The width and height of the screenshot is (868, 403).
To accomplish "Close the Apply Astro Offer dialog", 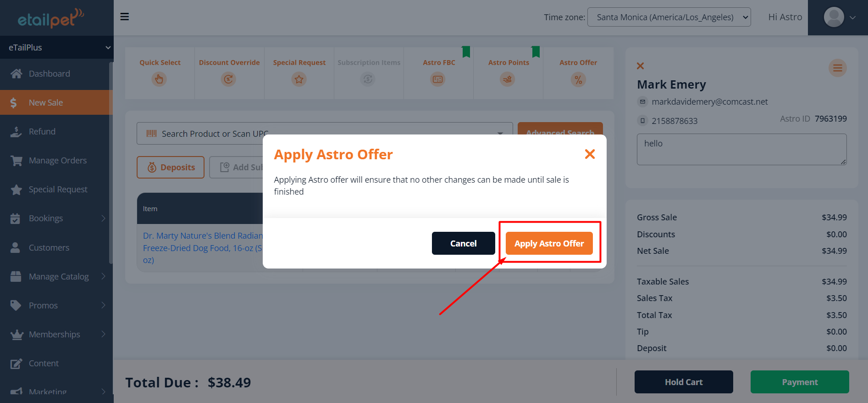I will tap(590, 154).
